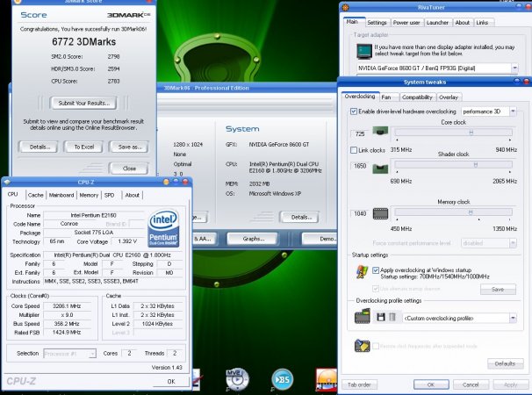532x395 pixels.
Task: Click the core clock slider handle
Action: [471, 133]
